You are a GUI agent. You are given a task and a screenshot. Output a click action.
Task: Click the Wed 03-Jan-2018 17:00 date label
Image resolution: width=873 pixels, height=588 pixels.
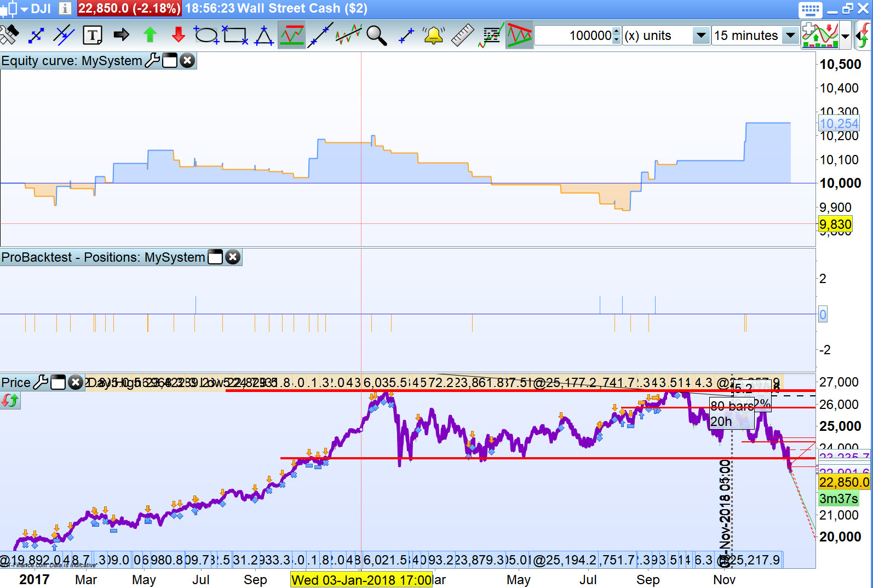361,579
